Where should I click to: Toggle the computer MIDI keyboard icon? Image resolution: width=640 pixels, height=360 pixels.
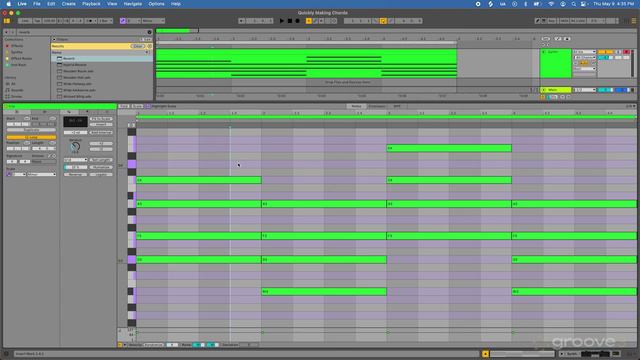544,21
